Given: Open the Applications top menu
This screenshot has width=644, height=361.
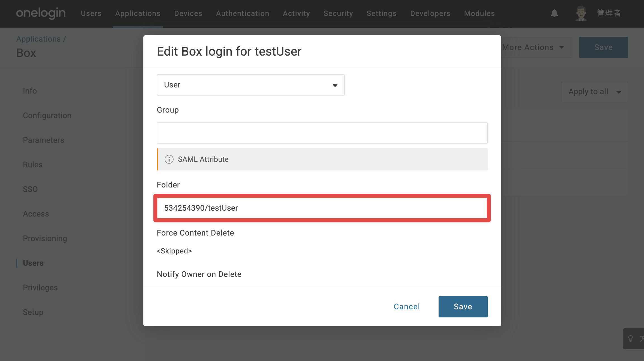Looking at the screenshot, I should coord(138,13).
